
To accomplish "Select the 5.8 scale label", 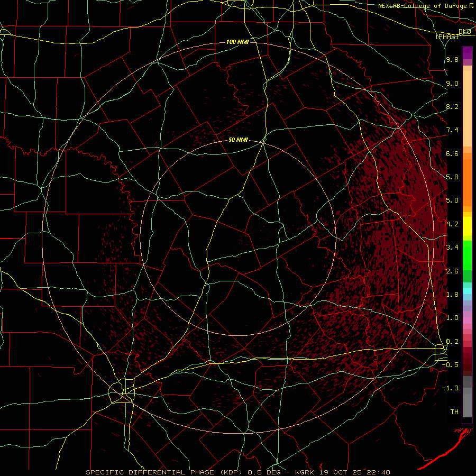I will [452, 177].
